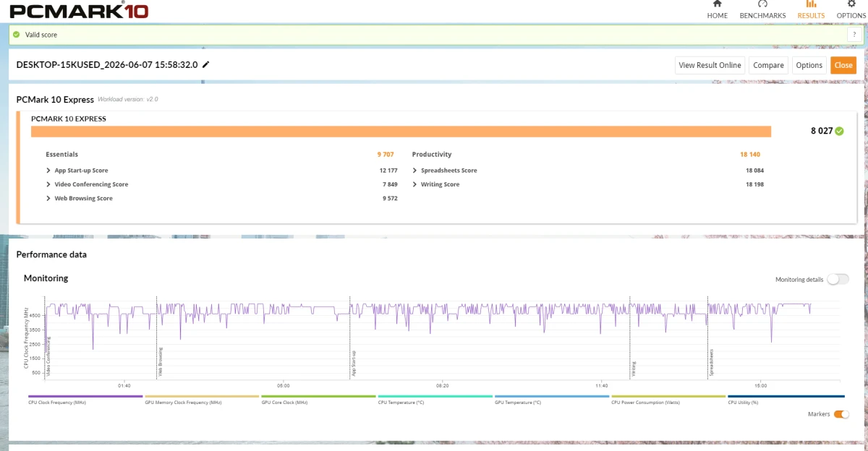Screen dimensions: 868x451
Task: Click the green valid score checkmark icon
Action: click(16, 34)
